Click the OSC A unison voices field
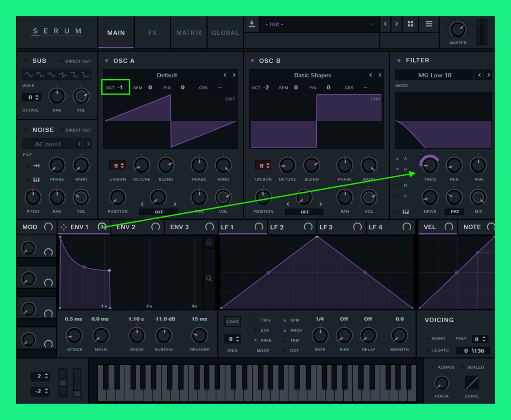This screenshot has width=511, height=420. (117, 165)
